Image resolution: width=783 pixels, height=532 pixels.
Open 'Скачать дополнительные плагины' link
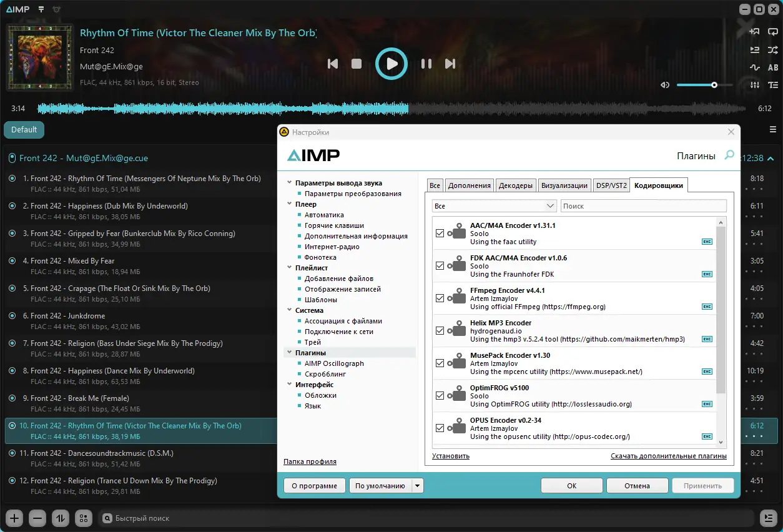(x=669, y=456)
